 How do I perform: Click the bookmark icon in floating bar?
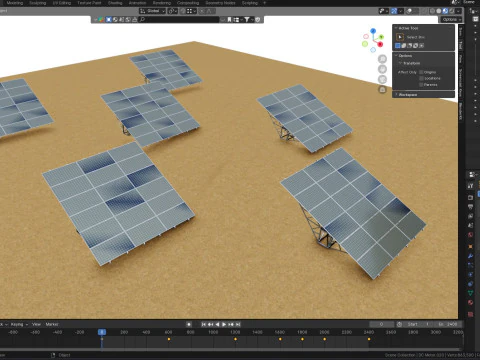(229, 20)
